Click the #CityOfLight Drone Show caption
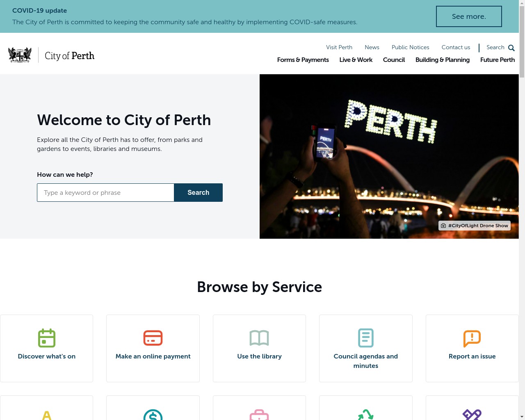Viewport: 525px width, 420px height. [x=475, y=226]
